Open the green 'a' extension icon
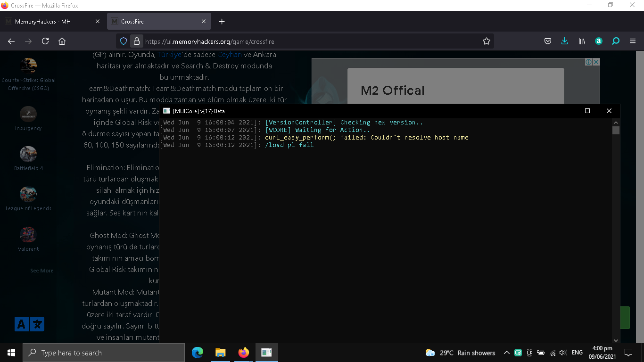Image resolution: width=644 pixels, height=362 pixels. coord(599,41)
